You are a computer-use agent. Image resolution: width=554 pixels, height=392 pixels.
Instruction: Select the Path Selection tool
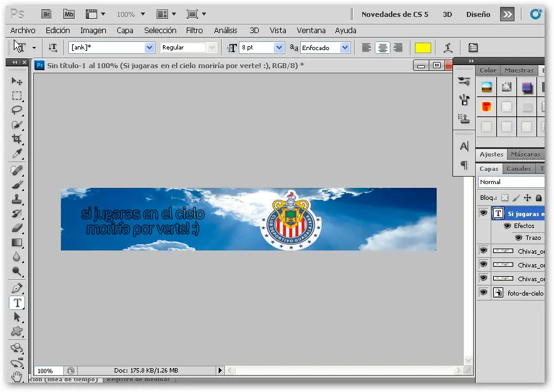point(16,317)
